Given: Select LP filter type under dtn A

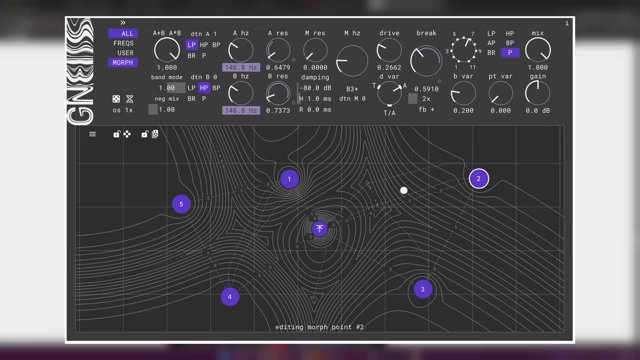Looking at the screenshot, I should tap(191, 44).
